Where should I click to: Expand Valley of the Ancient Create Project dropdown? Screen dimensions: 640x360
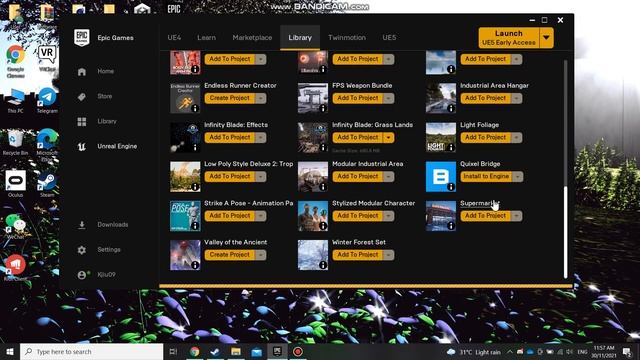(260, 255)
